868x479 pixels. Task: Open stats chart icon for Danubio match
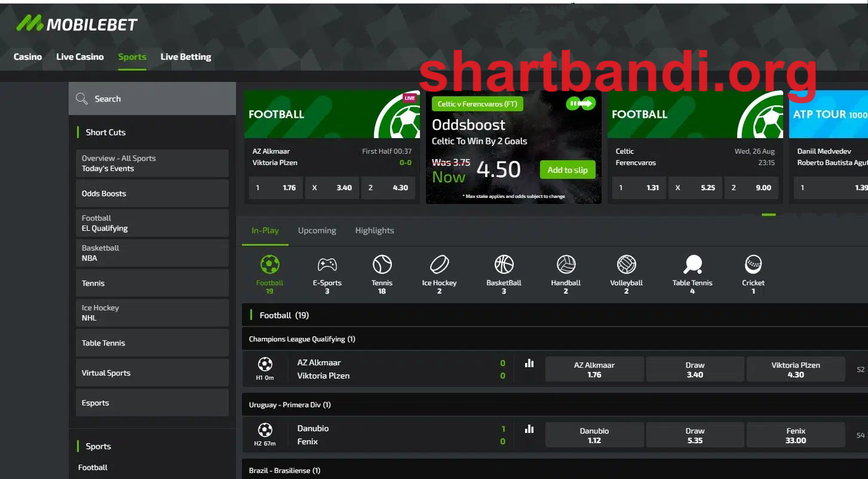point(529,429)
